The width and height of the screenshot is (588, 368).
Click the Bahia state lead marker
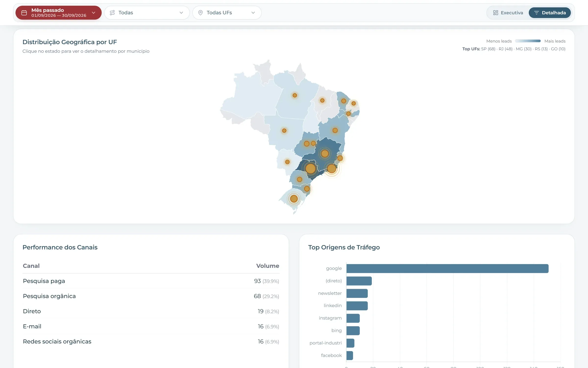pos(335,130)
